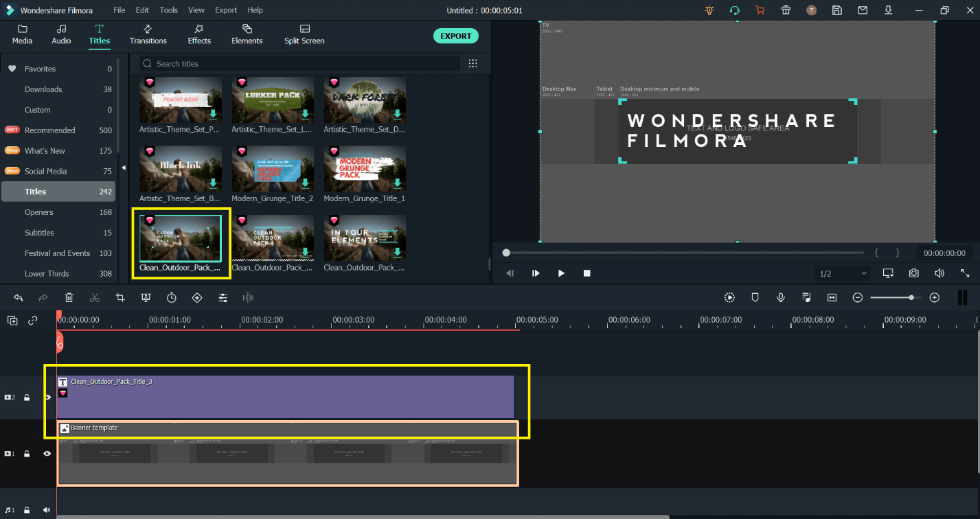
Task: Open the user account avatar
Action: click(812, 10)
